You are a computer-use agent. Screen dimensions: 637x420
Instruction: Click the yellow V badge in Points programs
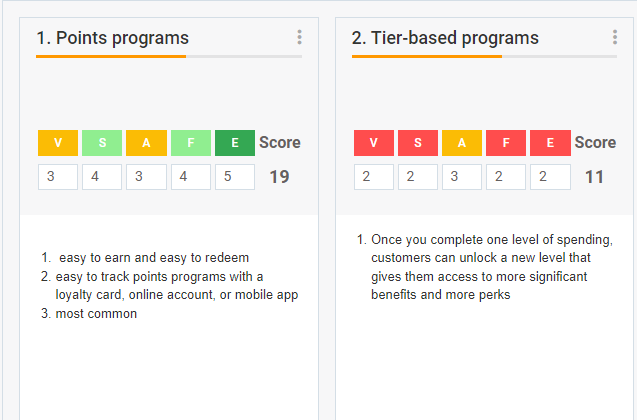click(x=58, y=143)
